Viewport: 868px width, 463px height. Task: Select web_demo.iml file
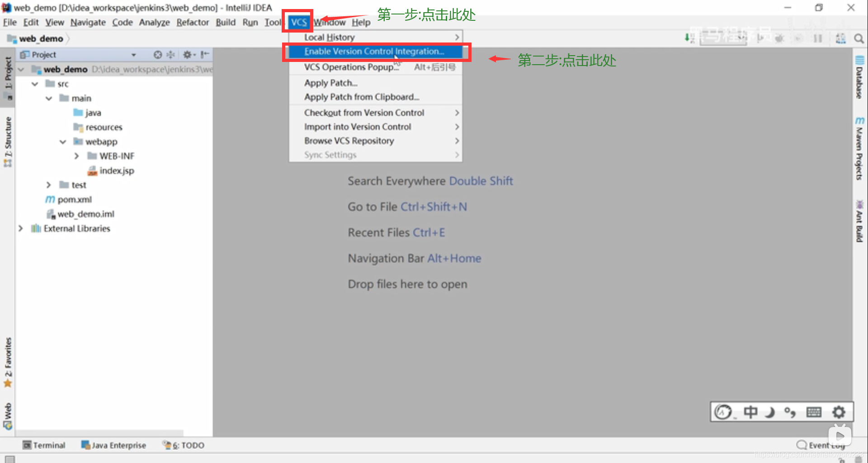80,214
